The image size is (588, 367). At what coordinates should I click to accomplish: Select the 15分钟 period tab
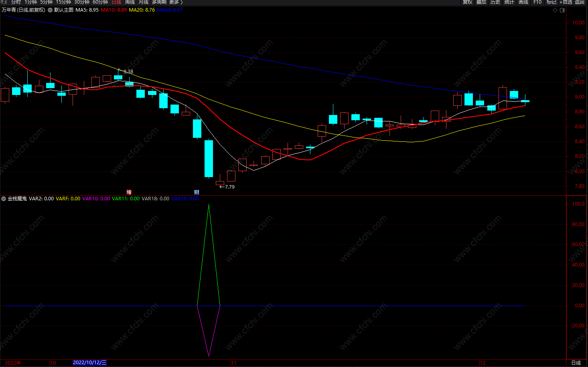[63, 2]
